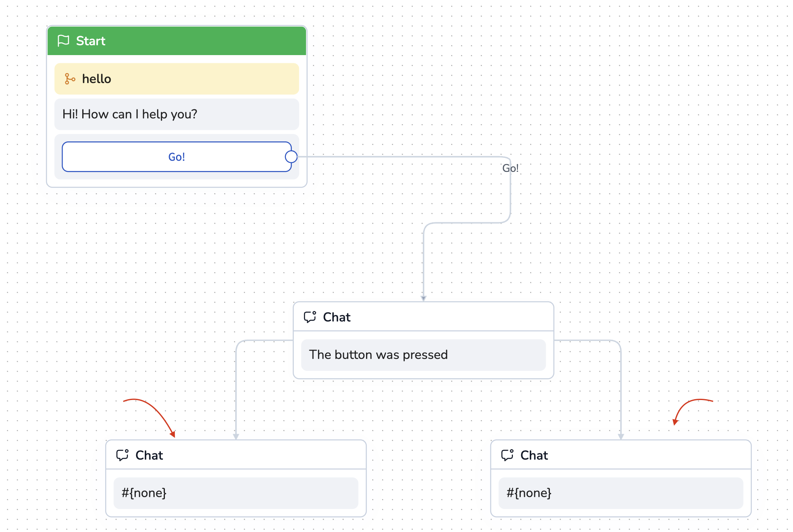793x532 pixels.
Task: Click the bottom-left Chat node's bubble icon
Action: click(x=122, y=455)
